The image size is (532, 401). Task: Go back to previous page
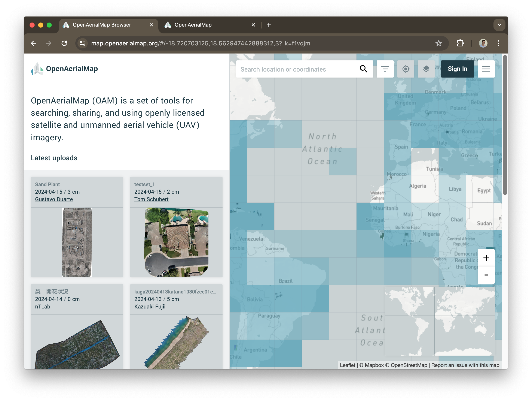[x=33, y=43]
